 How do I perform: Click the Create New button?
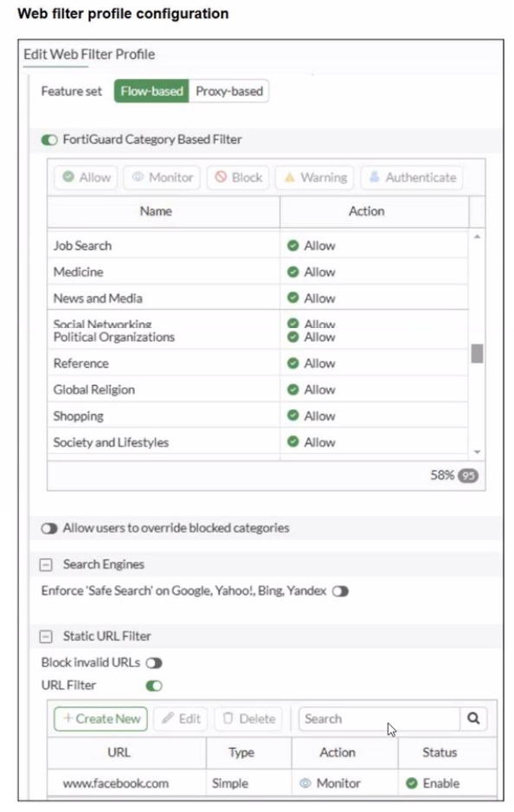pos(101,719)
